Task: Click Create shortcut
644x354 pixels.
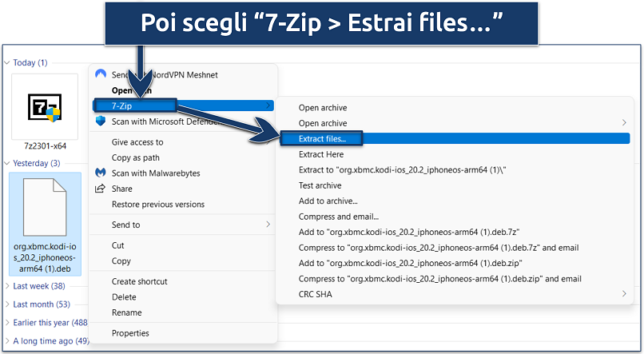Action: point(140,281)
